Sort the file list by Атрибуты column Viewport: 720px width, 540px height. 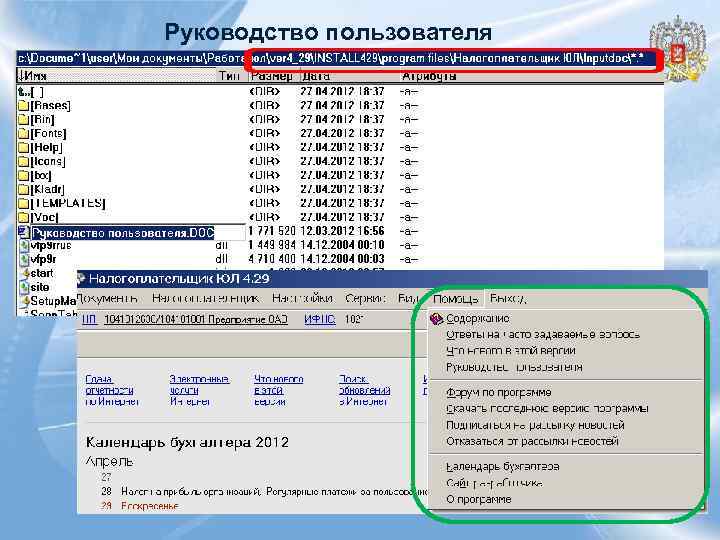(x=429, y=76)
